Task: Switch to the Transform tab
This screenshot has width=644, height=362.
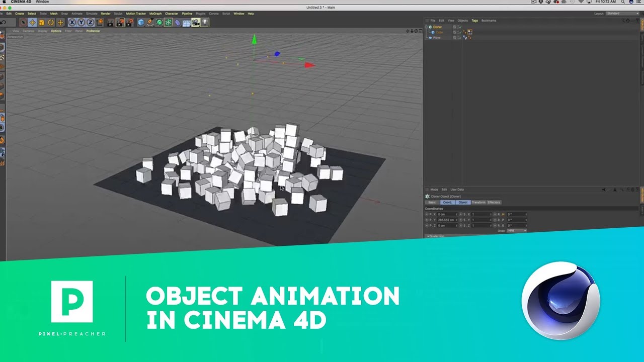Action: coord(478,203)
